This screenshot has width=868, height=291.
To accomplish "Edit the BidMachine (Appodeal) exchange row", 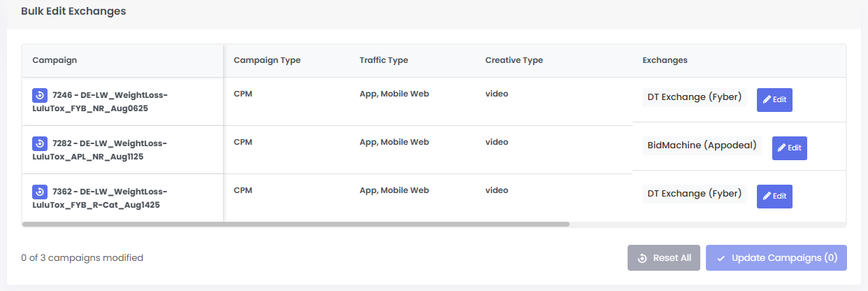I will (789, 148).
